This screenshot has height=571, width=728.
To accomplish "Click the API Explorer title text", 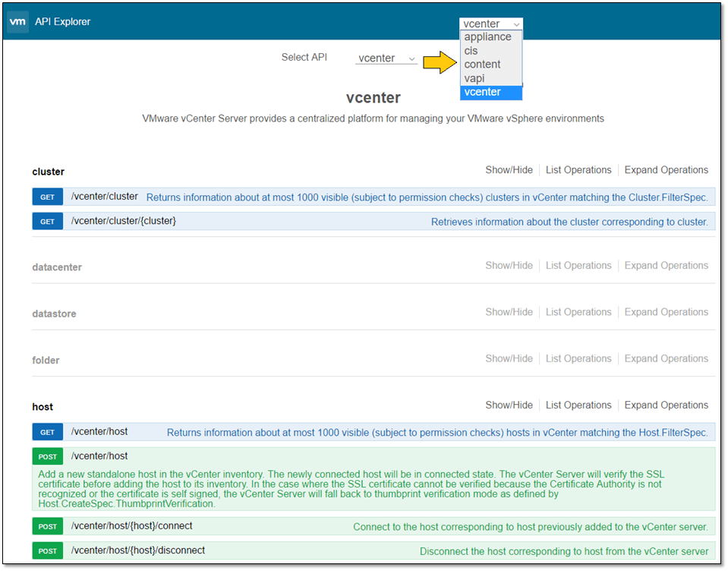I will 62,22.
